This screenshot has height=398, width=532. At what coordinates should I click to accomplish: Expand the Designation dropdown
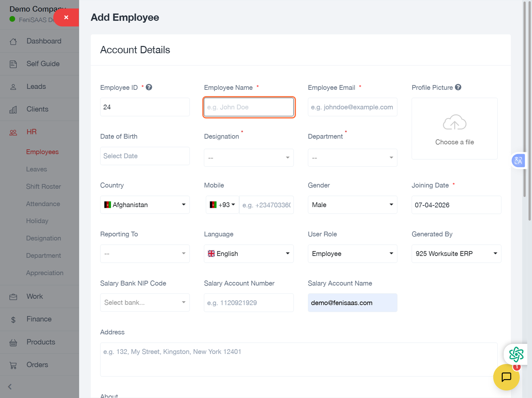point(248,158)
